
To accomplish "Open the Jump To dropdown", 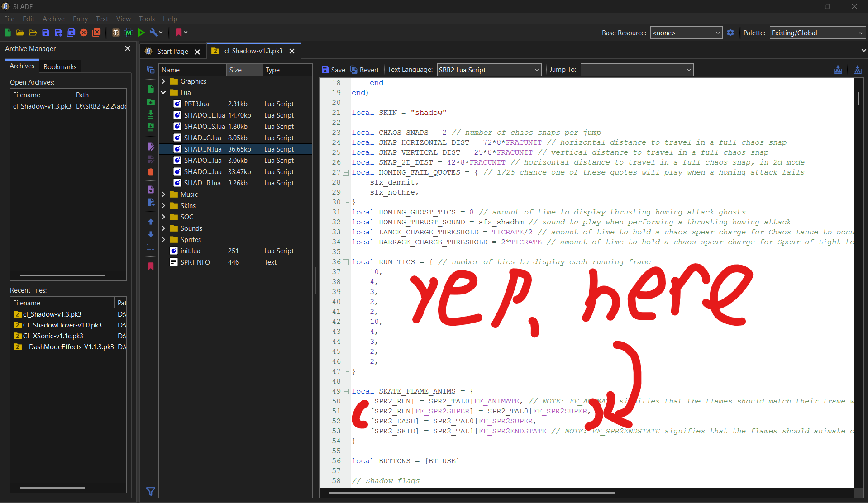I will pos(637,70).
